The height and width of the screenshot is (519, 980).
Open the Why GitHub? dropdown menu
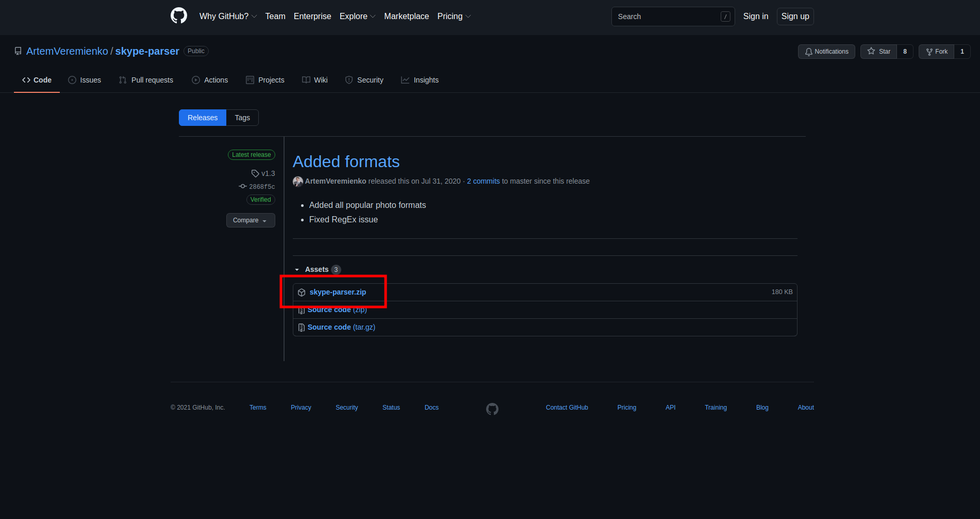pyautogui.click(x=228, y=16)
